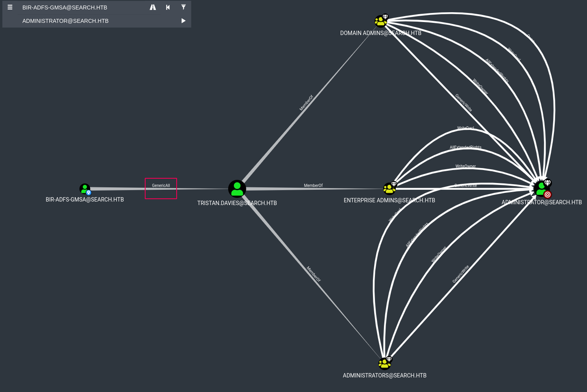This screenshot has height=392, width=587.
Task: Click the pathfinding road icon
Action: pyautogui.click(x=153, y=7)
